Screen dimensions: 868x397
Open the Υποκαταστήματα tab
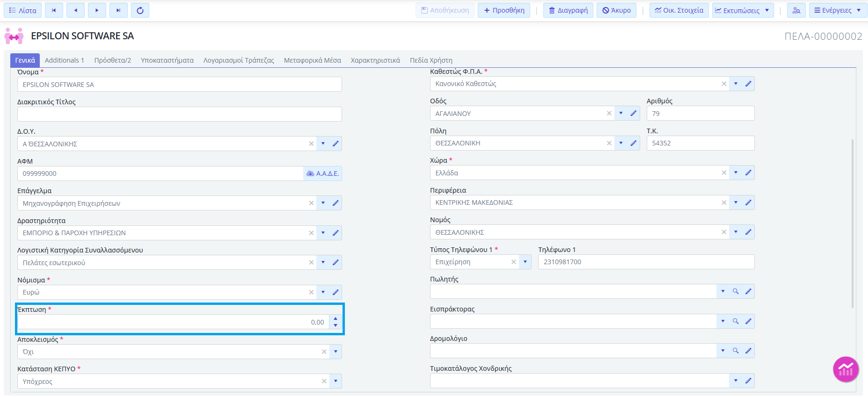pos(167,60)
